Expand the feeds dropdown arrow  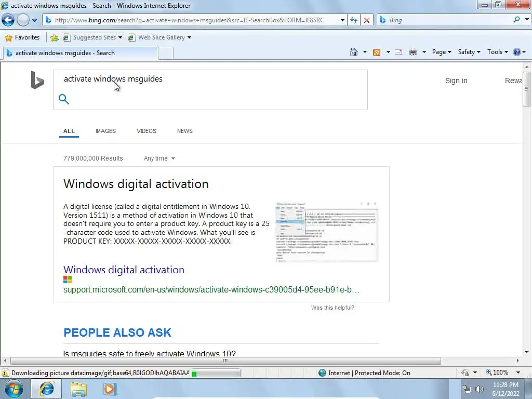click(x=388, y=52)
